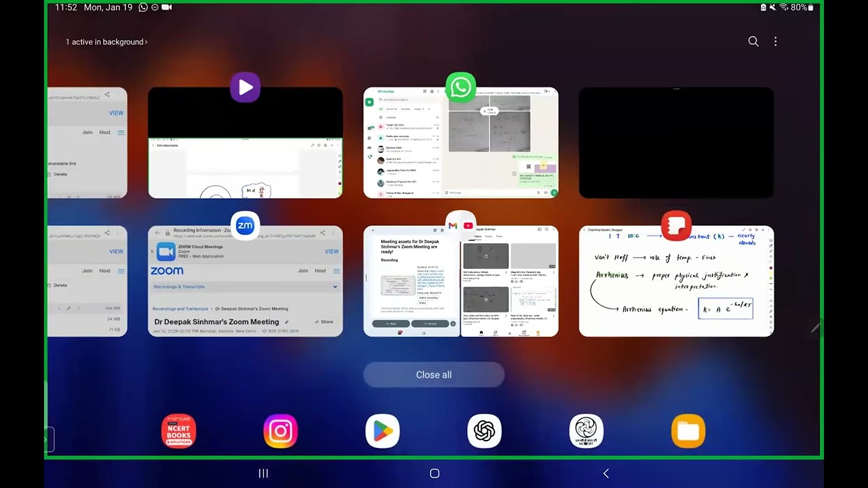Open the "1 active in background" link
This screenshot has width=868, height=488.
click(106, 42)
